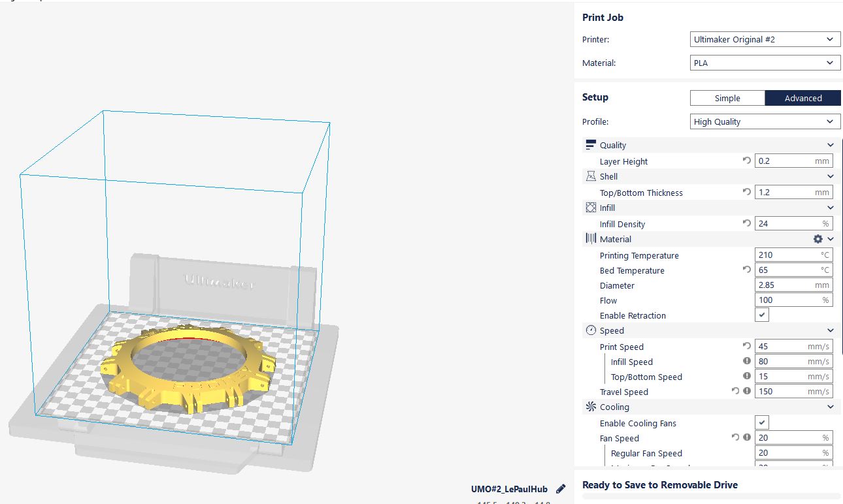Select the Advanced setup tab
This screenshot has height=504, width=843.
click(x=802, y=98)
